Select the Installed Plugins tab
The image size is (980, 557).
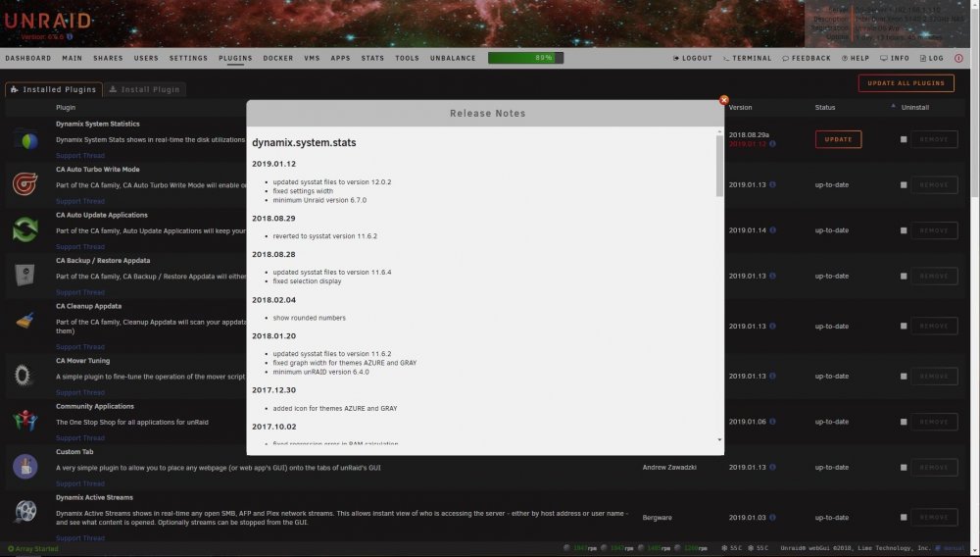54,89
